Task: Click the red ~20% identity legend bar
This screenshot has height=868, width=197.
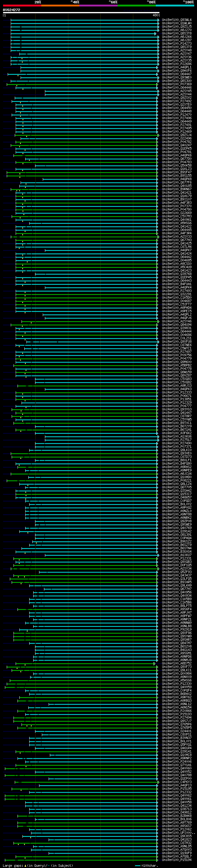Action: [x=22, y=6]
